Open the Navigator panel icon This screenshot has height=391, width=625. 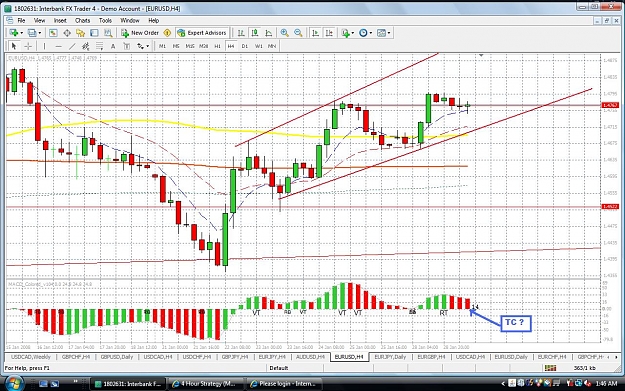pyautogui.click(x=80, y=33)
